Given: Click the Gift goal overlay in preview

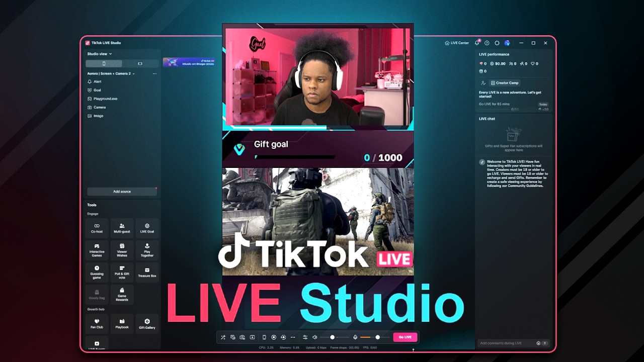Looking at the screenshot, I should 318,149.
